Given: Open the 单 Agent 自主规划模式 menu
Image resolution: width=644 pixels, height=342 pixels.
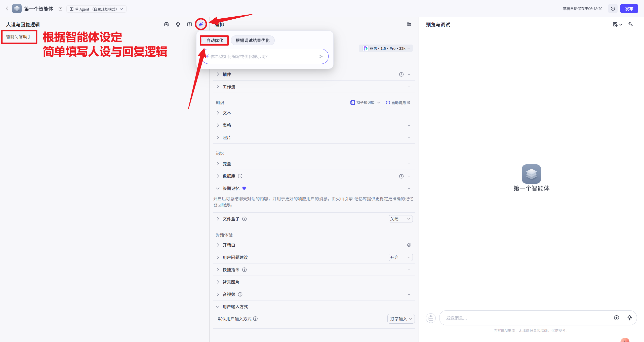Looking at the screenshot, I should [x=97, y=9].
